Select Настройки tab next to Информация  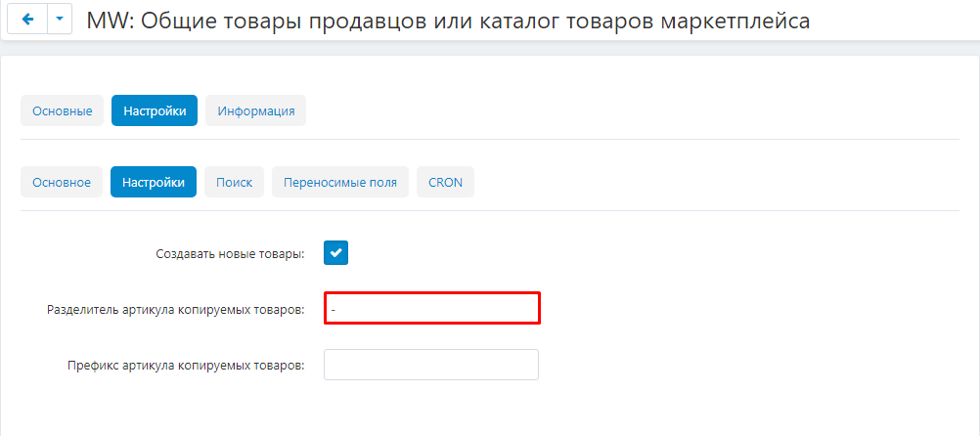pos(155,110)
